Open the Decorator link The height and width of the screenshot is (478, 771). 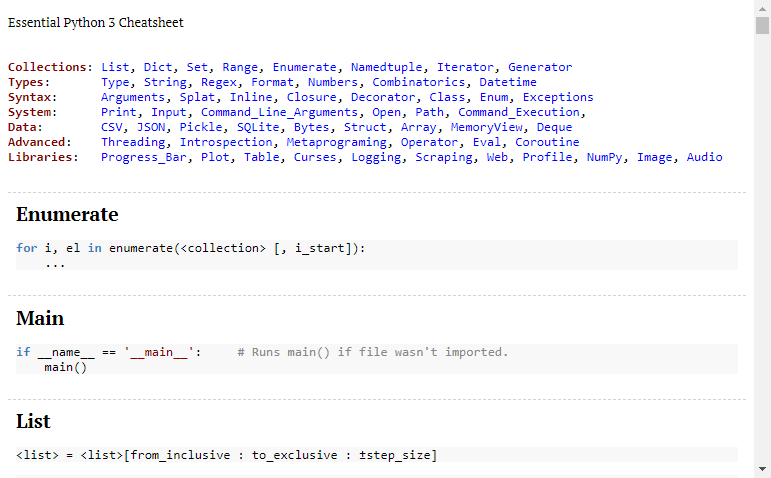[383, 97]
